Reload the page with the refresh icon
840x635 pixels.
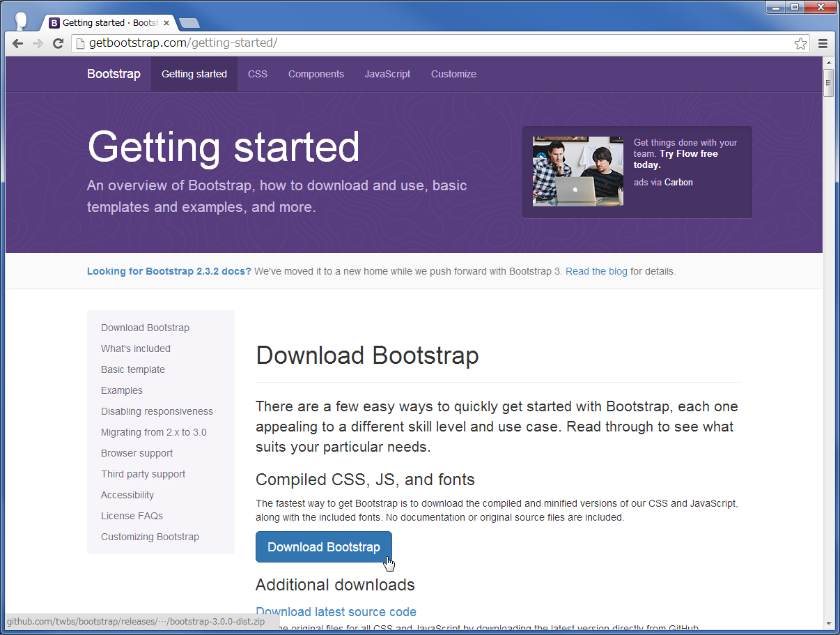click(x=59, y=43)
